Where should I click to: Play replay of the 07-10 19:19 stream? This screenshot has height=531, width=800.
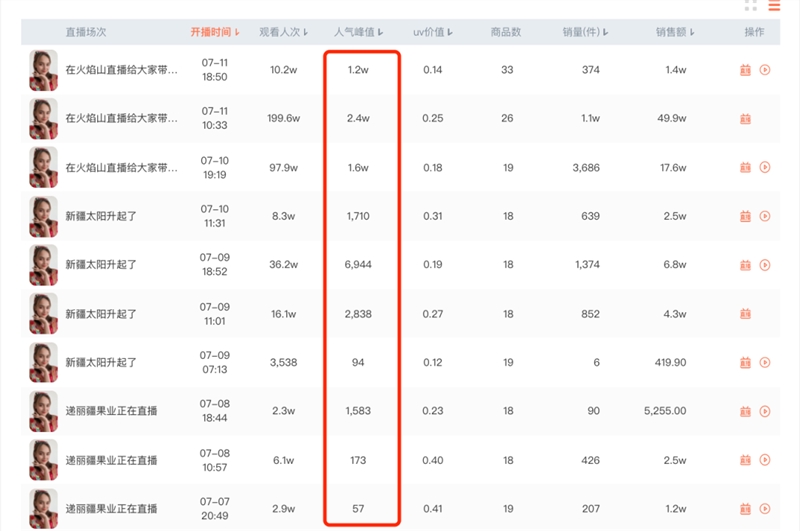point(765,168)
